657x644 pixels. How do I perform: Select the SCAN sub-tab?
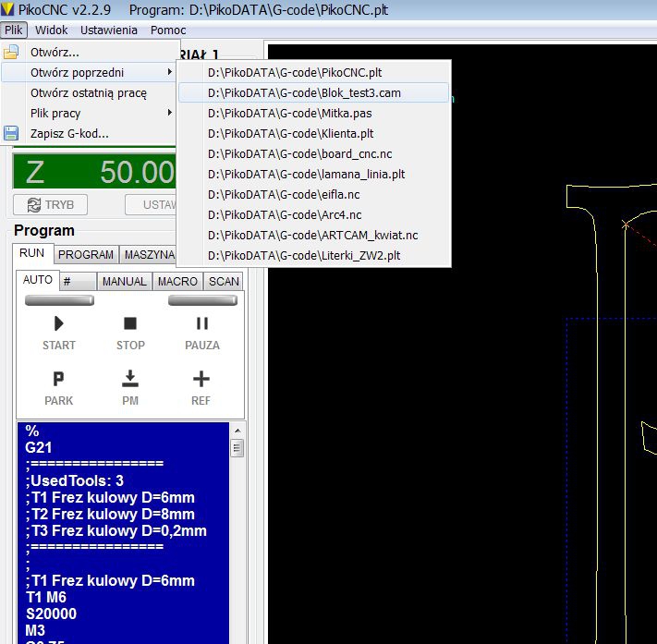point(224,282)
